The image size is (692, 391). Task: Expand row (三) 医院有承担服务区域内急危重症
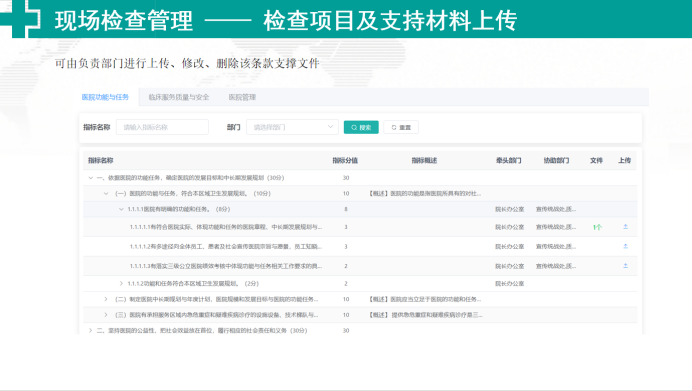pyautogui.click(x=106, y=315)
